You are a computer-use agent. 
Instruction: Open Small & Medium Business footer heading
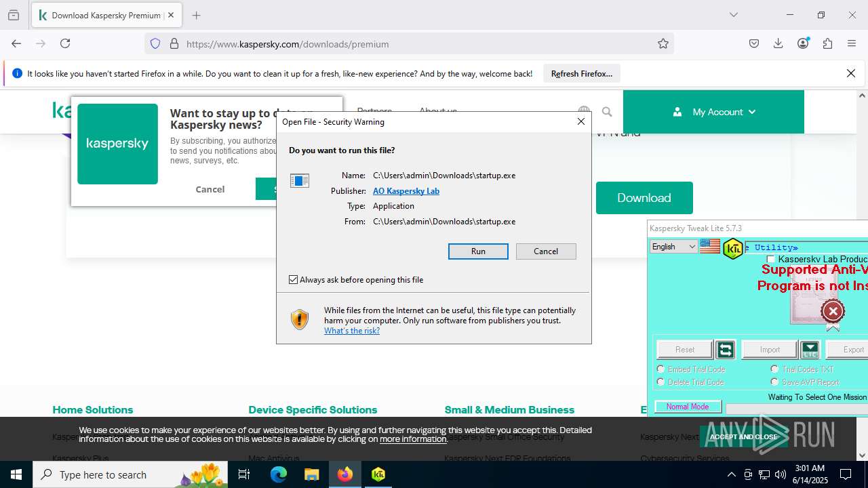[x=509, y=409]
